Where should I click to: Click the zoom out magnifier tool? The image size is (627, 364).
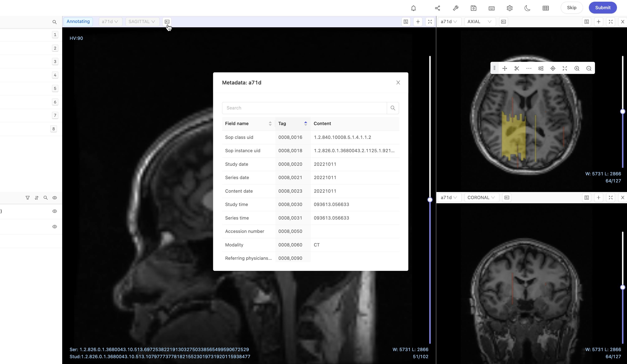point(589,68)
